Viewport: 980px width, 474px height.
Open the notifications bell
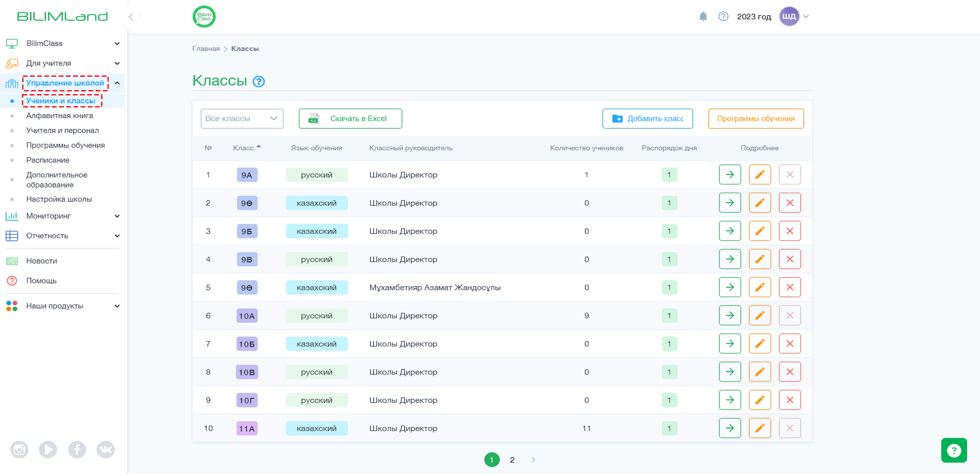tap(703, 16)
